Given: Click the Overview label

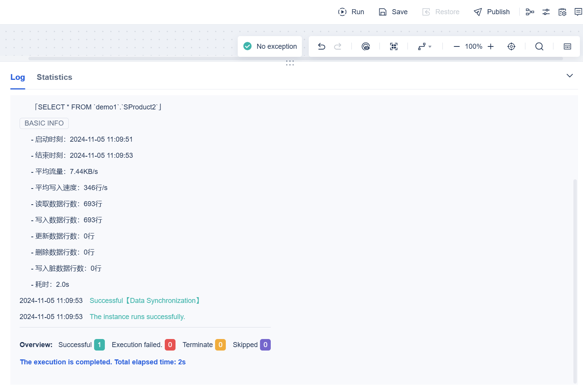Looking at the screenshot, I should pos(36,345).
